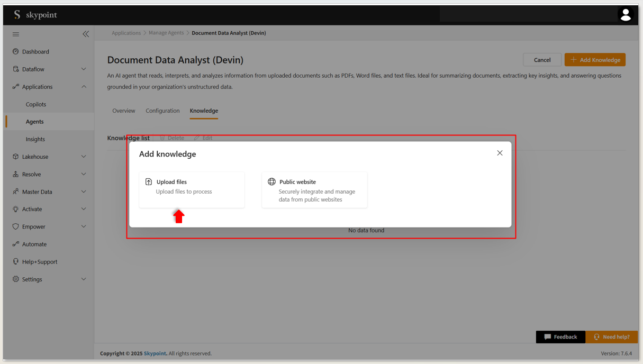Viewport: 643px width, 364px height.
Task: Switch to the Overview tab
Action: 124,111
